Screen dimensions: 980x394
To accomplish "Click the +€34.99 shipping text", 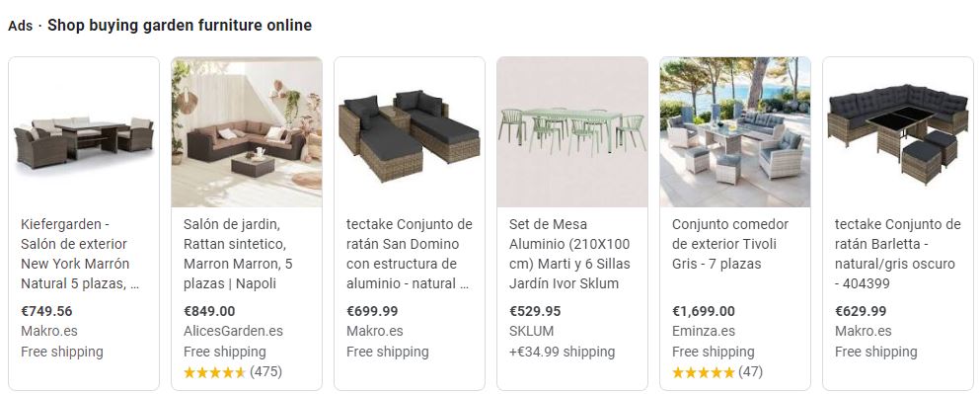I will pyautogui.click(x=562, y=352).
